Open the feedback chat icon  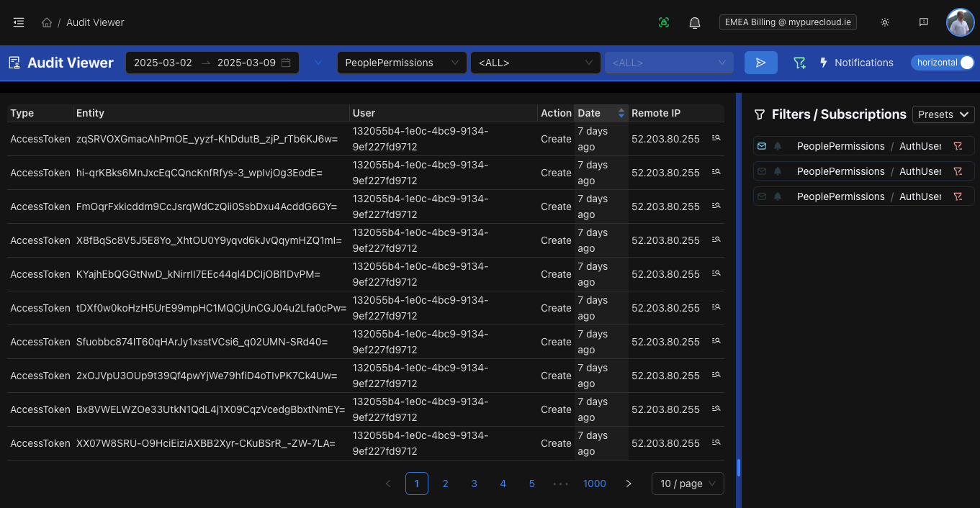pyautogui.click(x=924, y=22)
